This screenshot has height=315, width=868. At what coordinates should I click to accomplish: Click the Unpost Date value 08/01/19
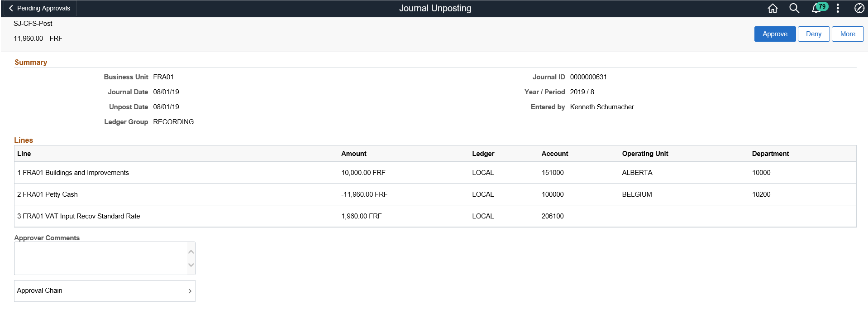pos(166,107)
